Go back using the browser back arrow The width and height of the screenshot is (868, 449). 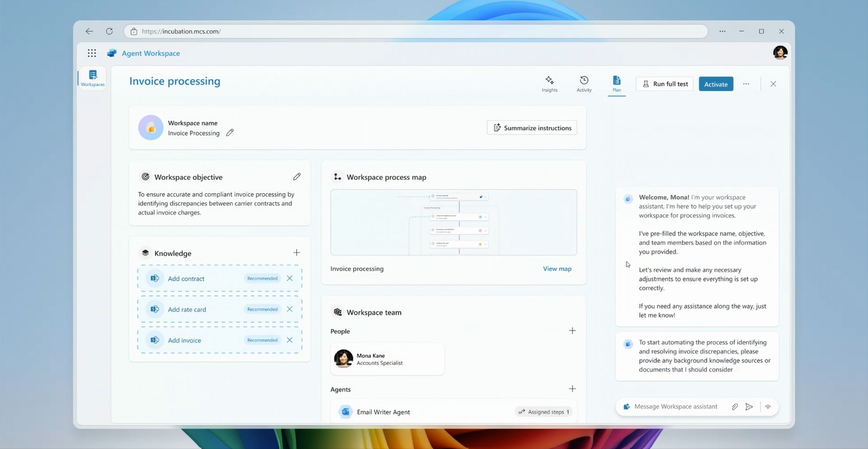(89, 31)
